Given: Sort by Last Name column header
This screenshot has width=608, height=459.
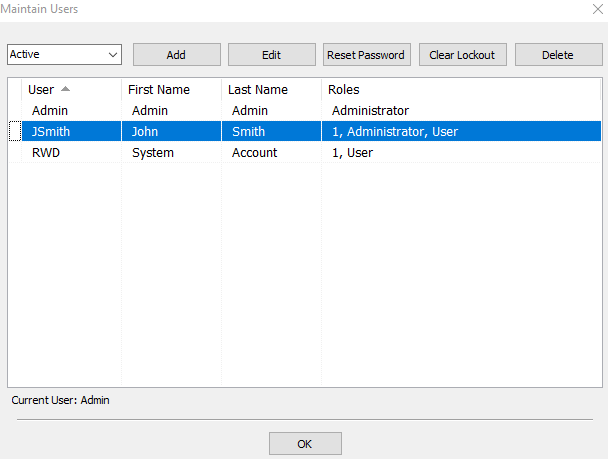Looking at the screenshot, I should pyautogui.click(x=271, y=90).
